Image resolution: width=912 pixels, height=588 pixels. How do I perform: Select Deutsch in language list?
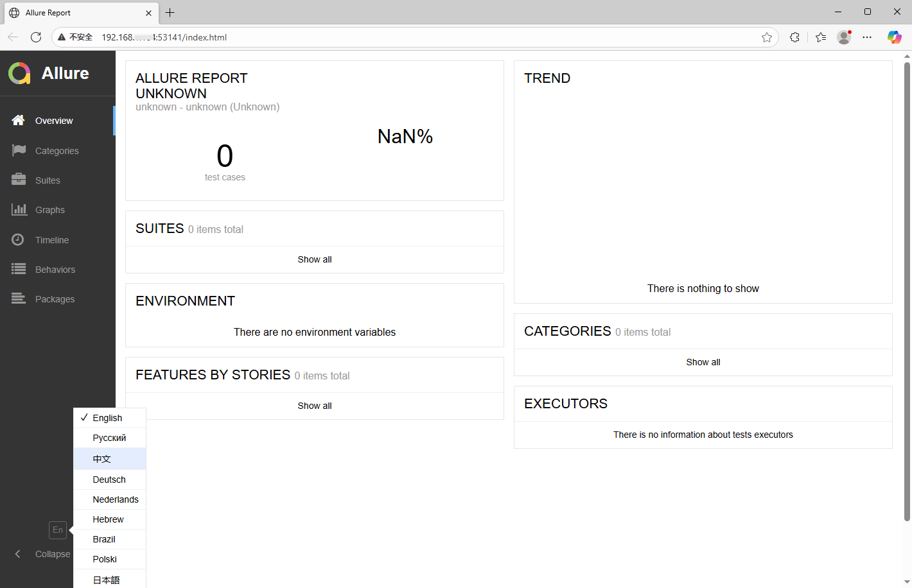[x=110, y=480]
